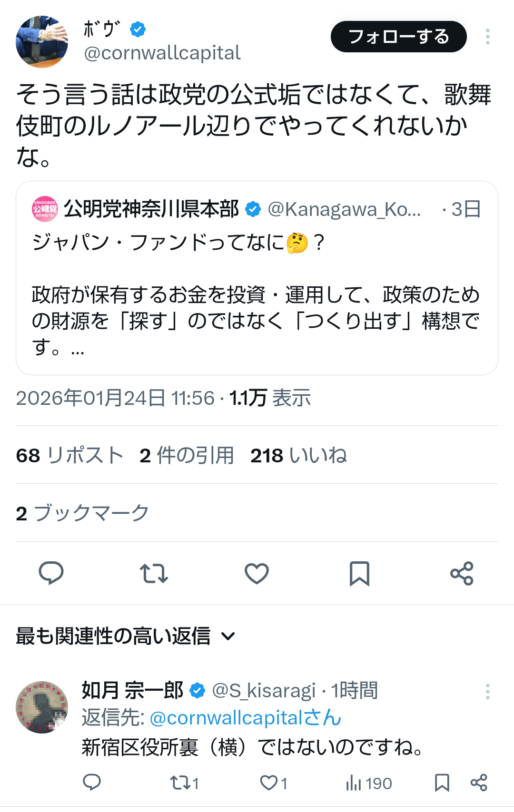
Task: Bookmark the main post
Action: (359, 573)
